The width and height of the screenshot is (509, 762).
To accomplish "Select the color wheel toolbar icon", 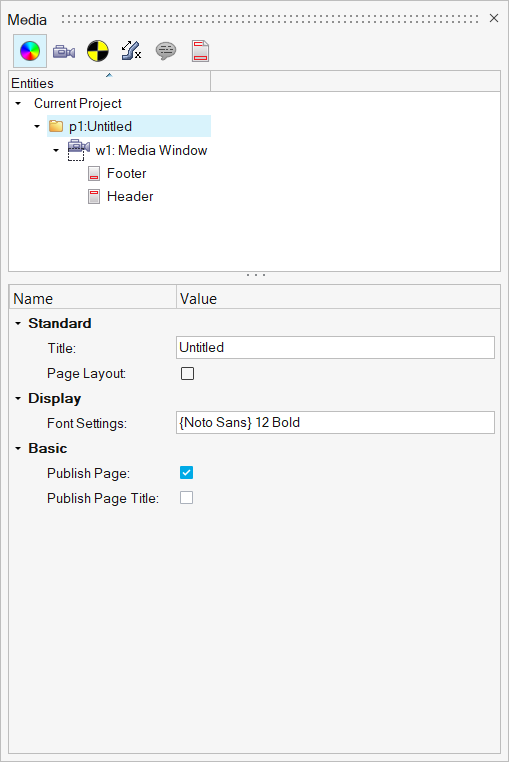I will 30,51.
